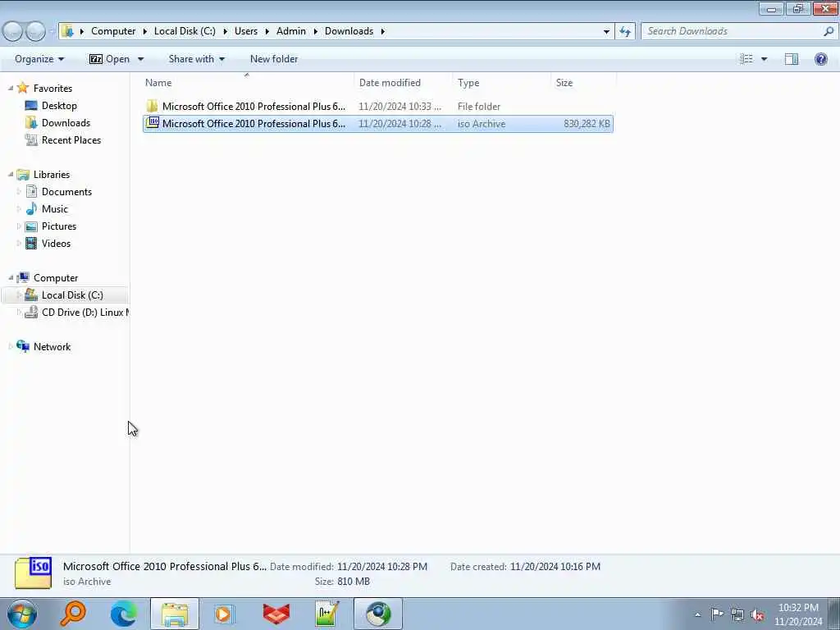Screen dimensions: 840x630
Task: Toggle the preview pane icon
Action: point(792,59)
